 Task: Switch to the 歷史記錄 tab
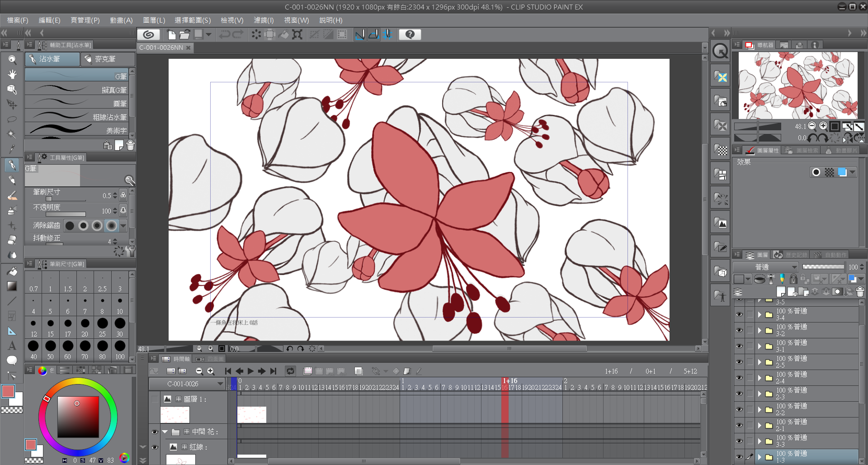pos(790,255)
